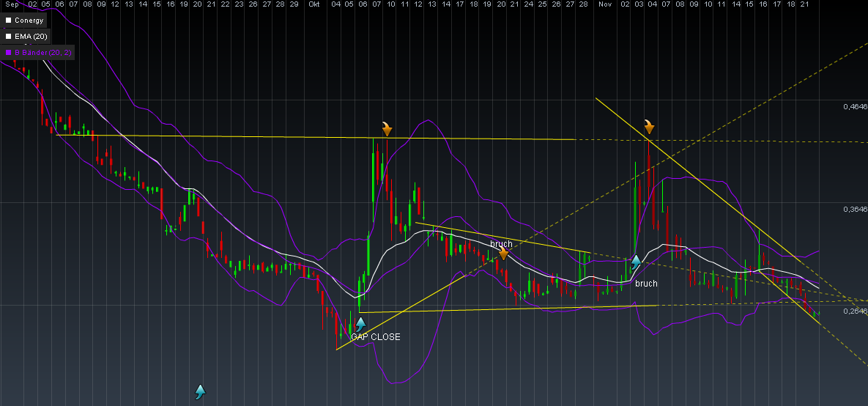Screen dimensions: 868x406
Task: Click the blue arrow above GAP CLOSE
Action: coord(360,322)
